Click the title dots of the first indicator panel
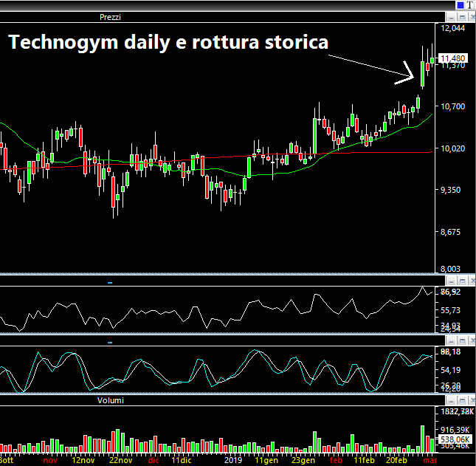 click(110, 283)
